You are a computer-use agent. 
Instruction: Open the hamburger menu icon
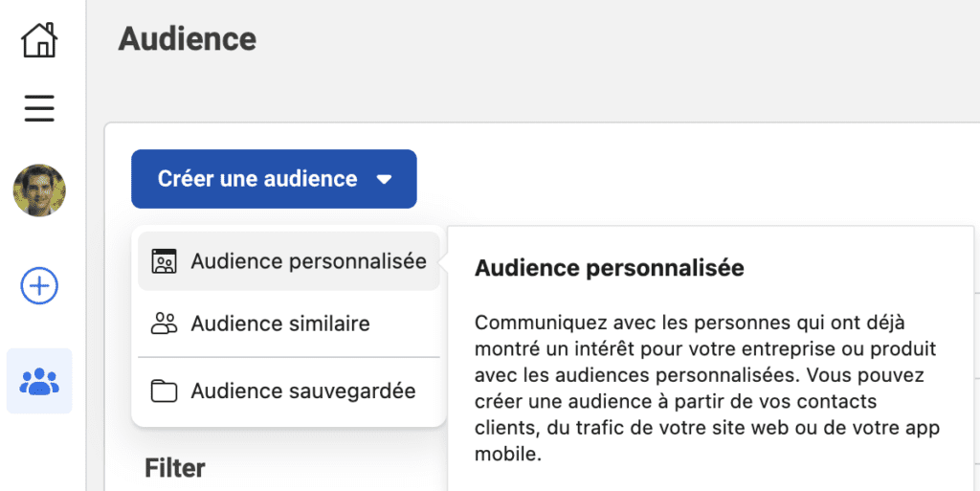(39, 108)
